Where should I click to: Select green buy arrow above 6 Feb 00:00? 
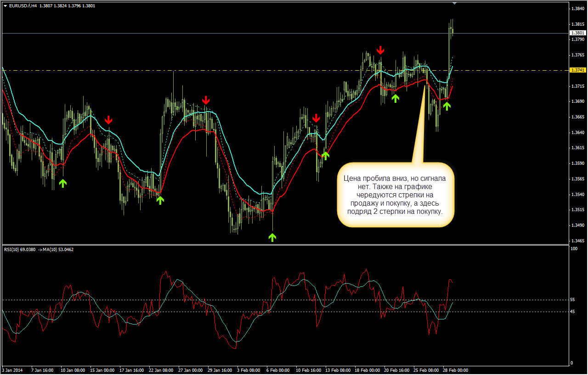point(272,237)
